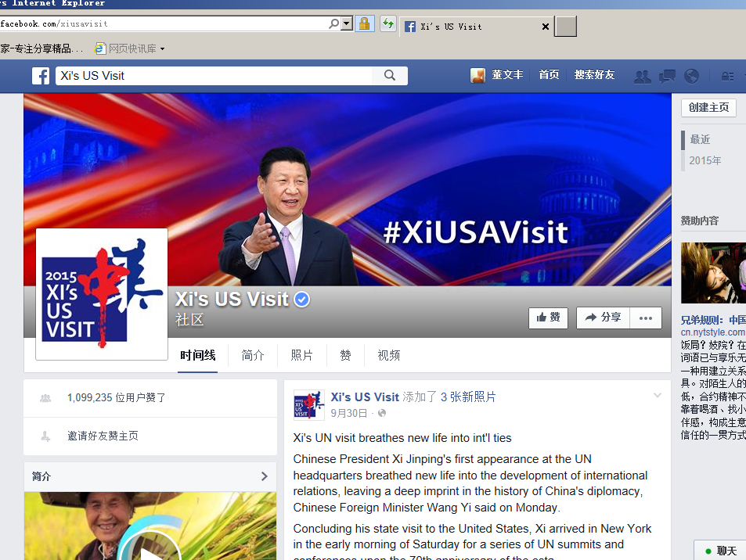Click the 9月30日 post timestamp
746x560 pixels.
point(349,414)
